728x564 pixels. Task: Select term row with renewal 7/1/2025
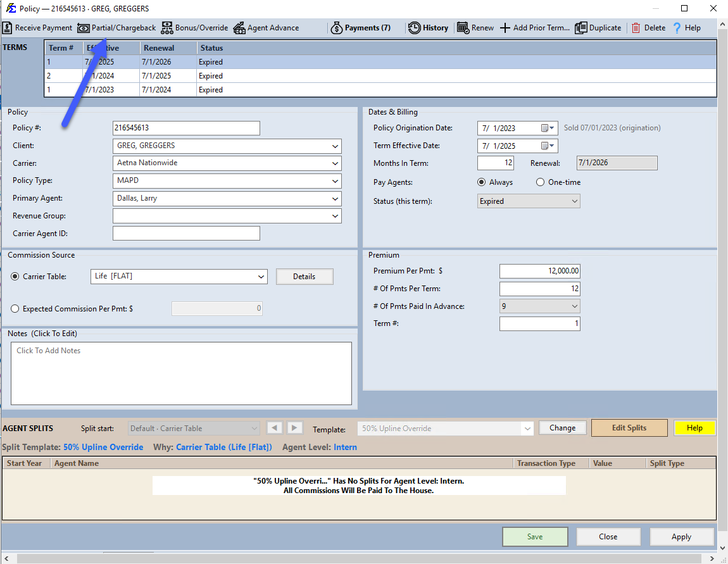click(x=380, y=76)
